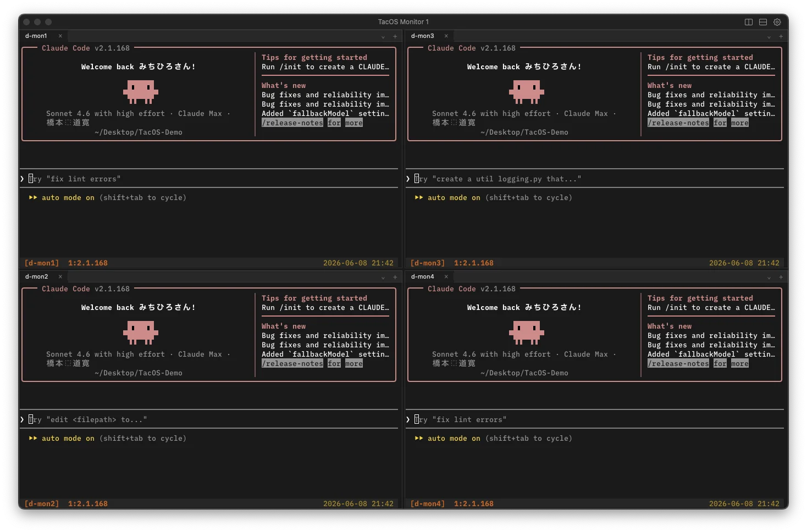Image resolution: width=807 pixels, height=532 pixels.
Task: Click 'auto mode on' indicator in d-mon1
Action: click(x=68, y=198)
